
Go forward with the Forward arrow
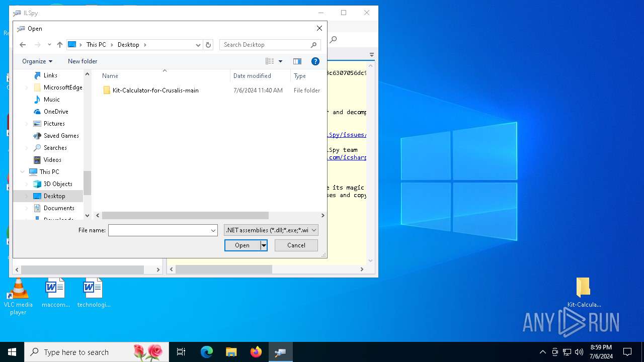click(37, 45)
